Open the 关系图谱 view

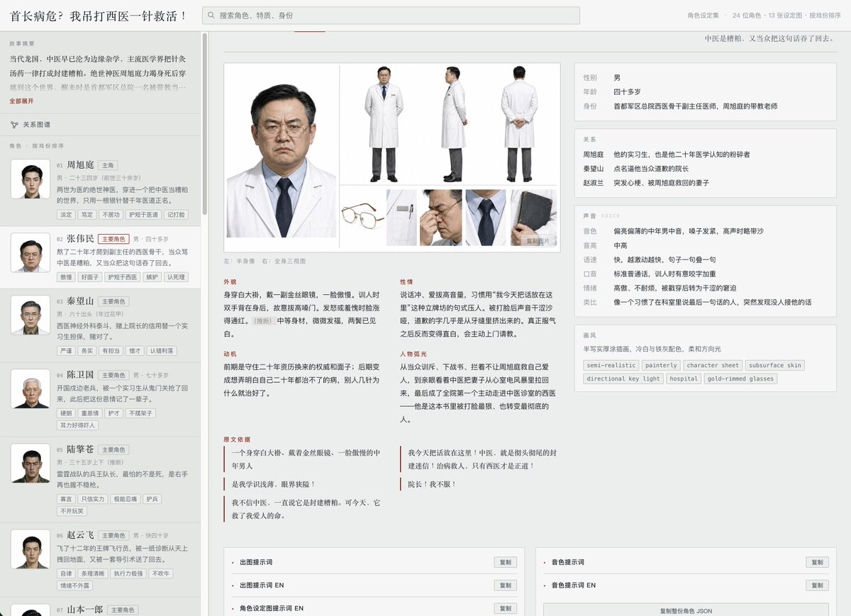100,124
